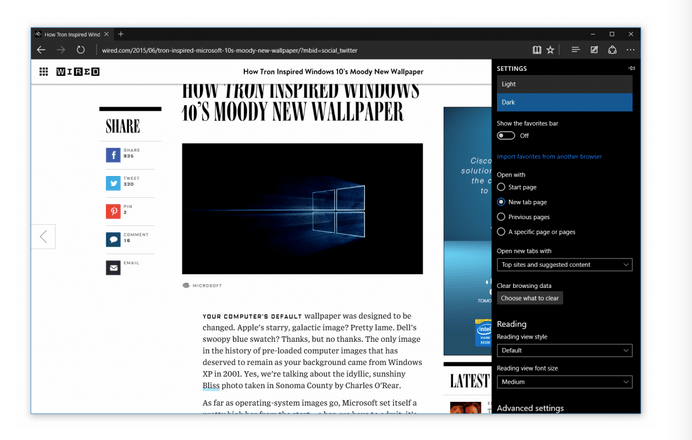
Task: Click the Advanced settings heading
Action: pyautogui.click(x=530, y=408)
